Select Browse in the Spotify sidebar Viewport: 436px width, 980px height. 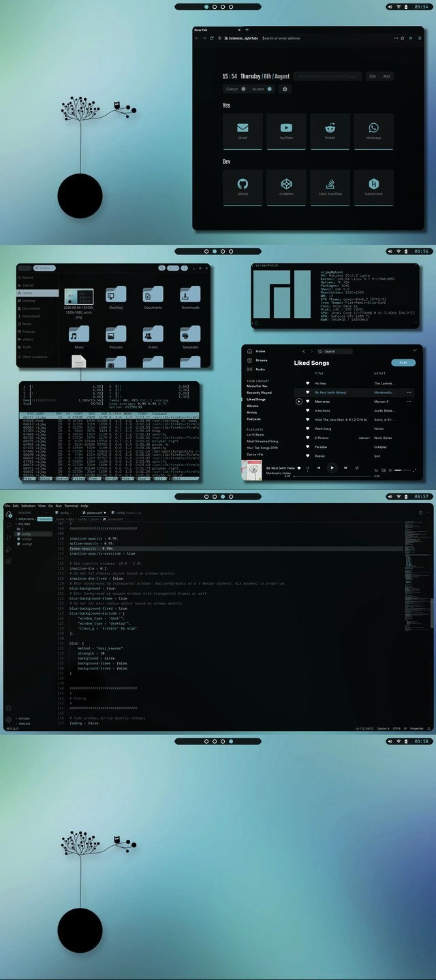tap(262, 360)
